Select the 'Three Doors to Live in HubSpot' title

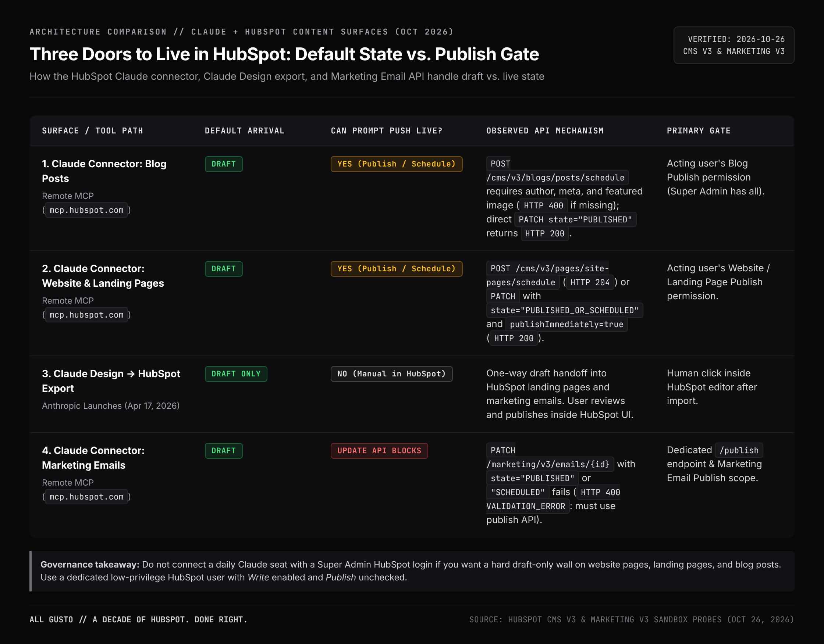(284, 54)
